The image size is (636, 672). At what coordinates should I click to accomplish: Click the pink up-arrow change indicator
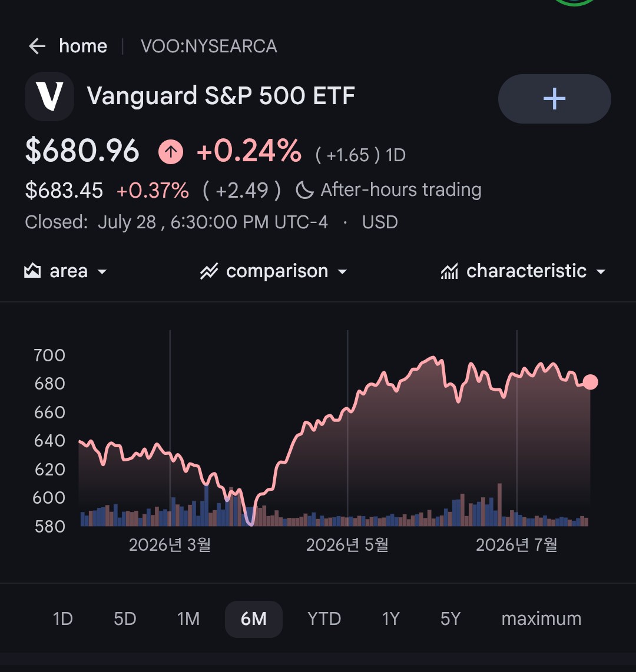(x=171, y=151)
